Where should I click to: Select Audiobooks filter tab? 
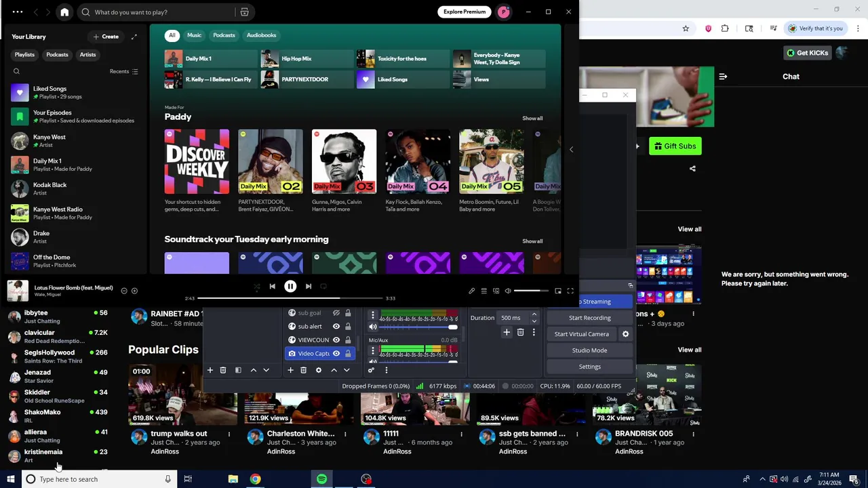pyautogui.click(x=261, y=35)
